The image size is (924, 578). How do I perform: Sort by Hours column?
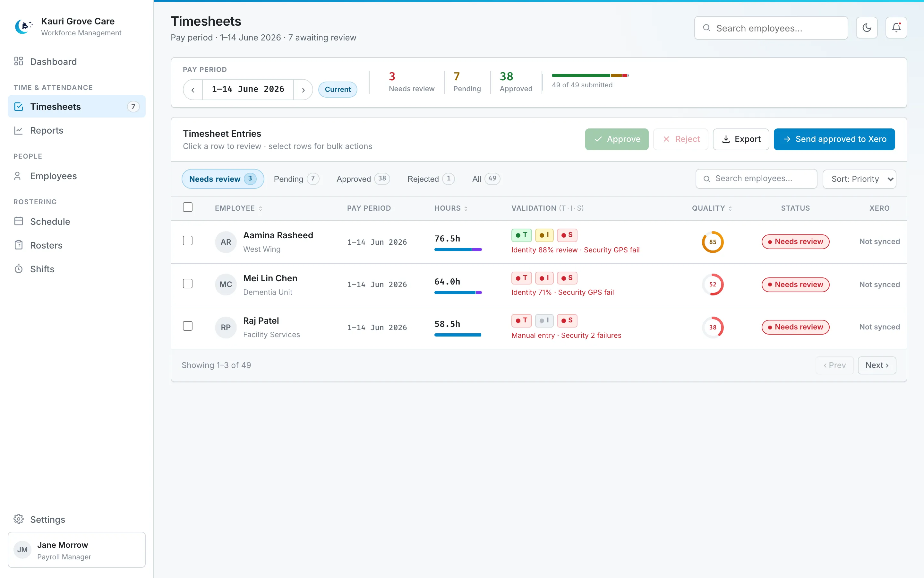click(x=450, y=208)
